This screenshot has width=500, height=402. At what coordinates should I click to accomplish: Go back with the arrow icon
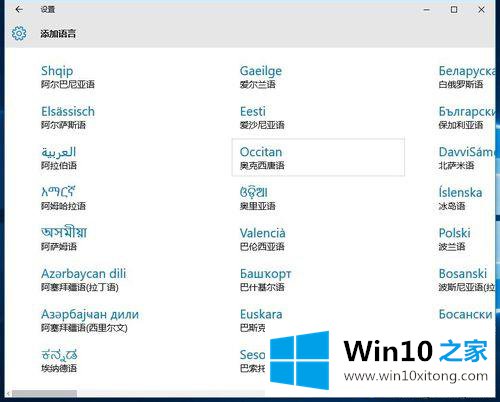point(19,9)
